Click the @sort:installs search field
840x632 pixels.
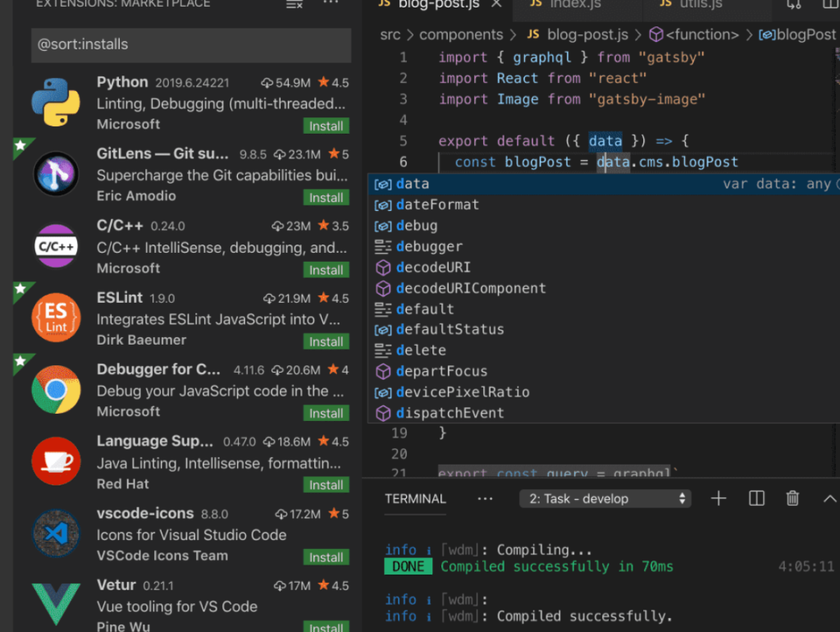(x=190, y=45)
